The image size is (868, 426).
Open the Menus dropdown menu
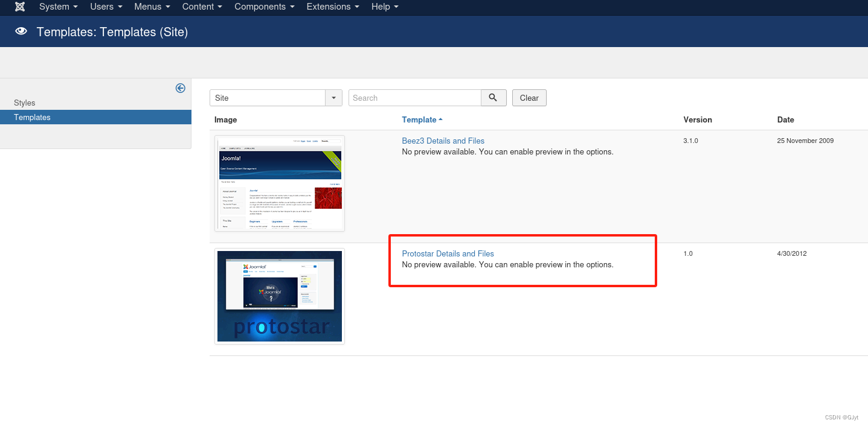click(152, 7)
